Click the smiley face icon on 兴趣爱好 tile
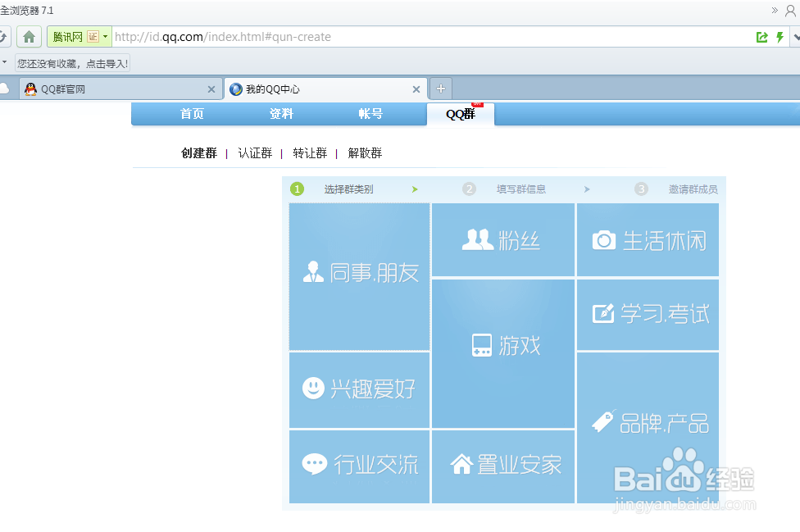 pyautogui.click(x=313, y=389)
